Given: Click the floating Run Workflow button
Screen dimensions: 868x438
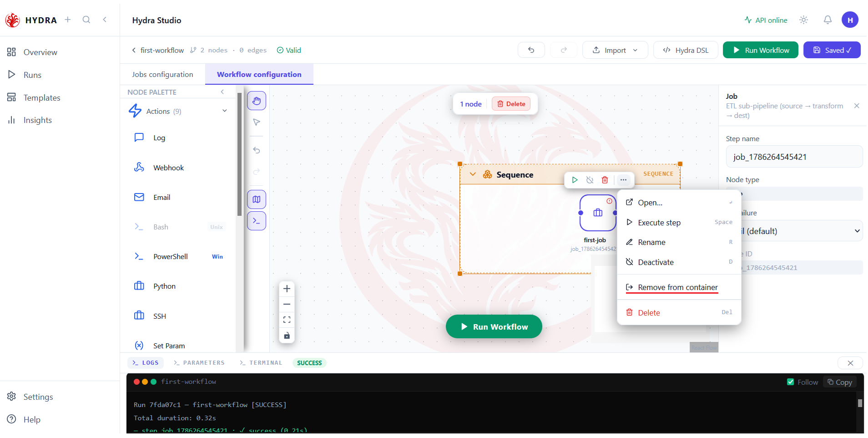Looking at the screenshot, I should pos(494,326).
